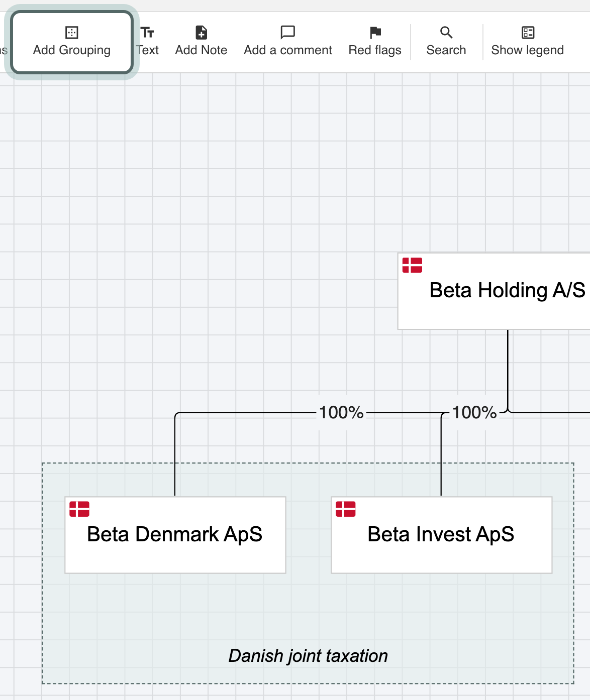Toggle Show legend
Screen dimensions: 590x700
528,42
